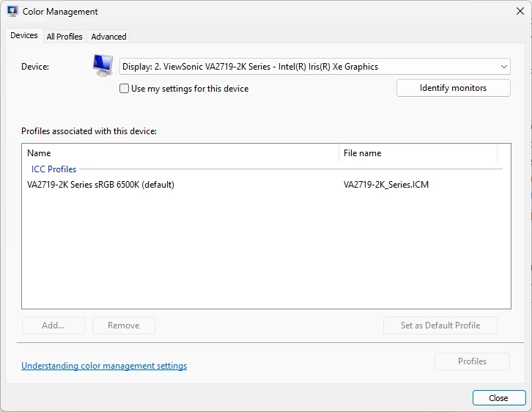Viewport: 532px width, 412px height.
Task: Click the ICC Profiles group header
Action: [53, 169]
